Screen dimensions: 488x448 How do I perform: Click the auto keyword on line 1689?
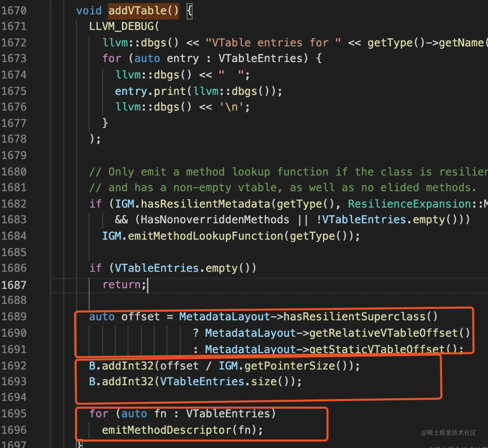(102, 317)
